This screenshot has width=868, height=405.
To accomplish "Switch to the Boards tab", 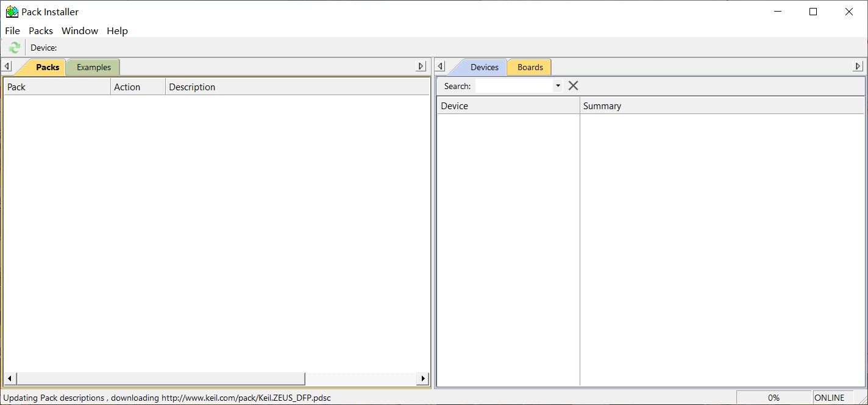I will [530, 67].
